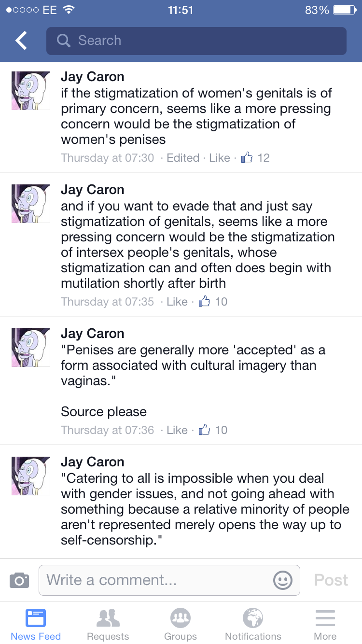This screenshot has height=644, width=362.
Task: Tap the search magnifier icon
Action: (x=64, y=41)
